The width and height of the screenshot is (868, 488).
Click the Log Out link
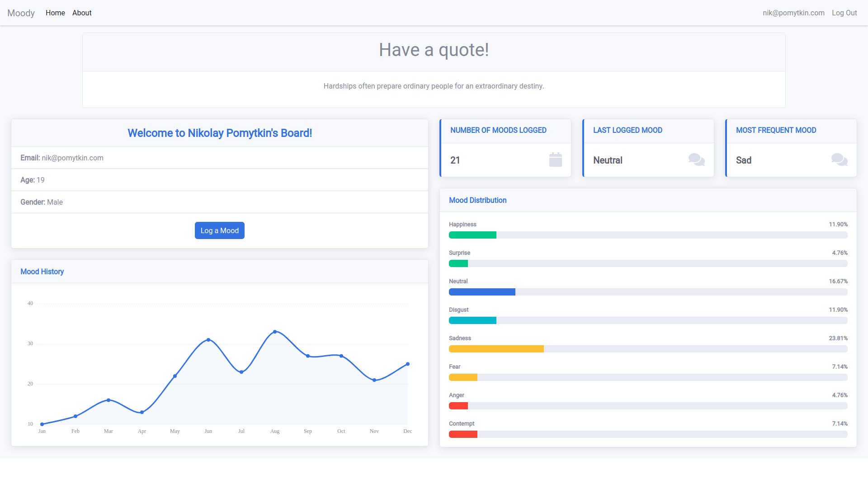click(x=844, y=13)
